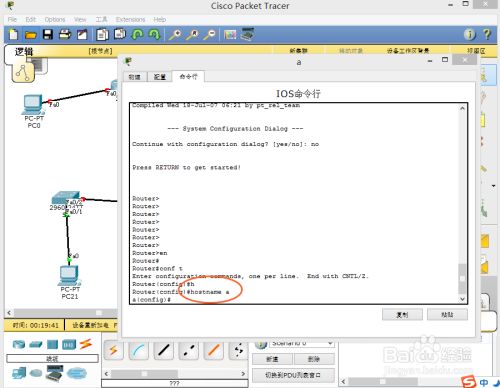This screenshot has height=388, width=500.
Task: Open the drawing palette icon
Action: pos(230,34)
